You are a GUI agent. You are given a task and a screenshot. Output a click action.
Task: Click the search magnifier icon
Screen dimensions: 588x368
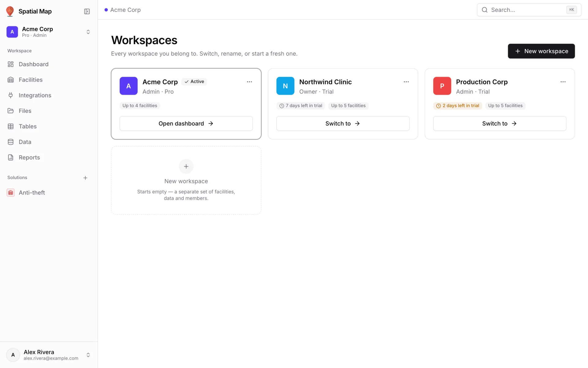coord(485,10)
